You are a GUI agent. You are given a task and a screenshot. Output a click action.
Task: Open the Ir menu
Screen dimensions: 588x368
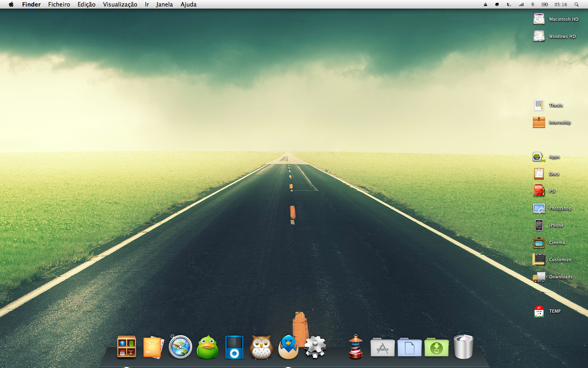(147, 4)
